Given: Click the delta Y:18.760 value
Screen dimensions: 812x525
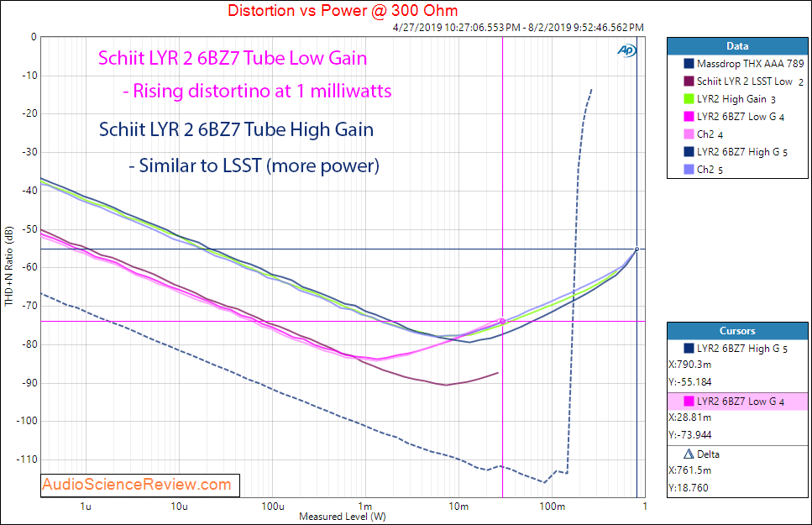Looking at the screenshot, I should point(689,488).
